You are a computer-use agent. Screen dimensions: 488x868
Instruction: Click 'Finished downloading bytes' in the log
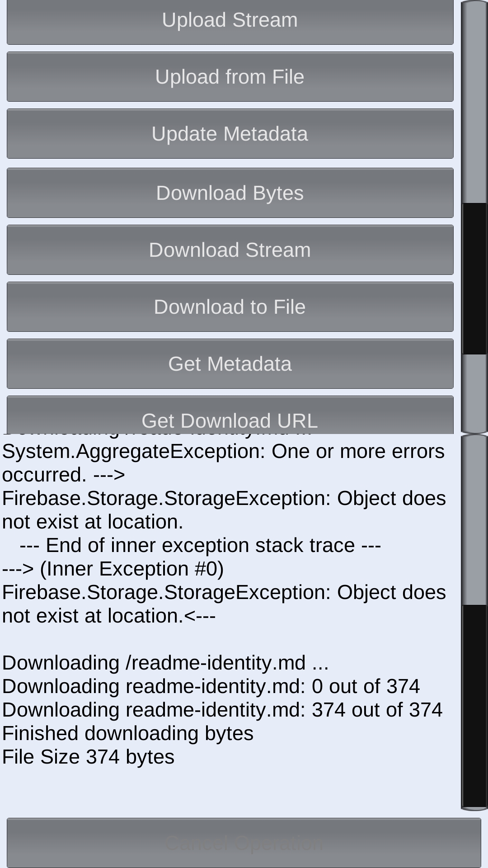click(x=127, y=733)
